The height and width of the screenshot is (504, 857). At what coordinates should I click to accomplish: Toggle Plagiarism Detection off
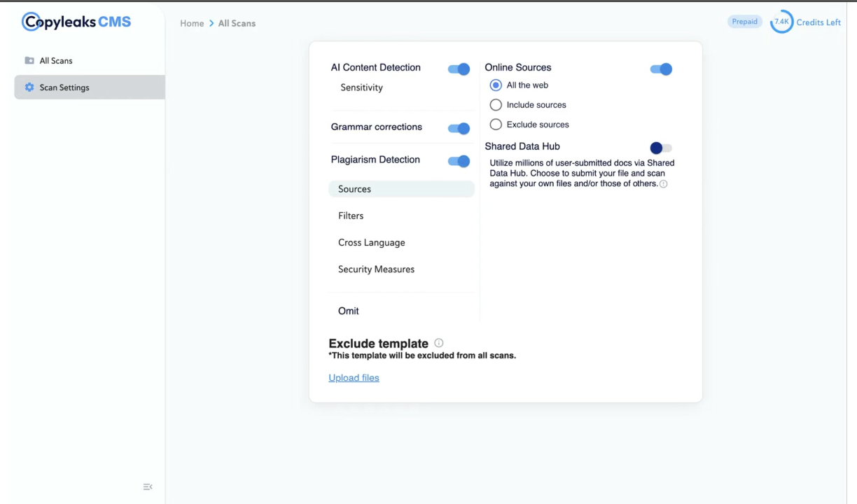[x=459, y=161]
